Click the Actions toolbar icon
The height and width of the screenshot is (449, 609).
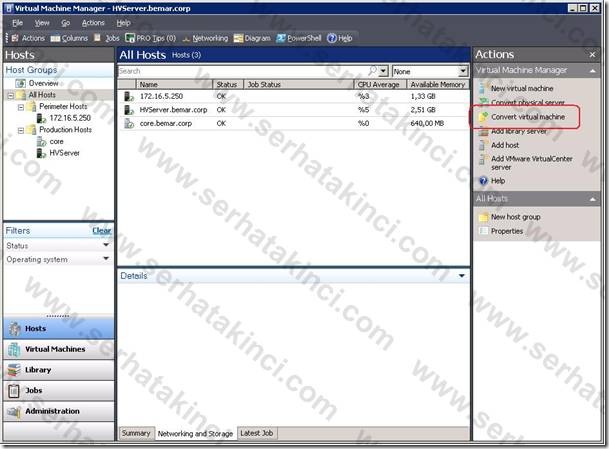[x=15, y=38]
